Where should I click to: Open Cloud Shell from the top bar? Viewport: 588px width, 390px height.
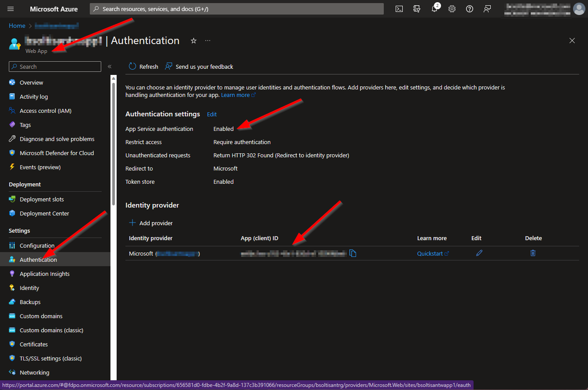pos(399,9)
